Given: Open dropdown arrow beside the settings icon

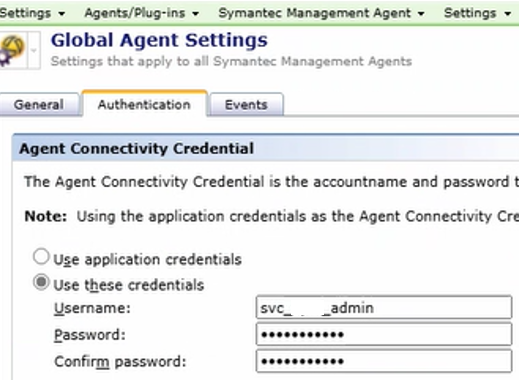Looking at the screenshot, I should tap(34, 50).
